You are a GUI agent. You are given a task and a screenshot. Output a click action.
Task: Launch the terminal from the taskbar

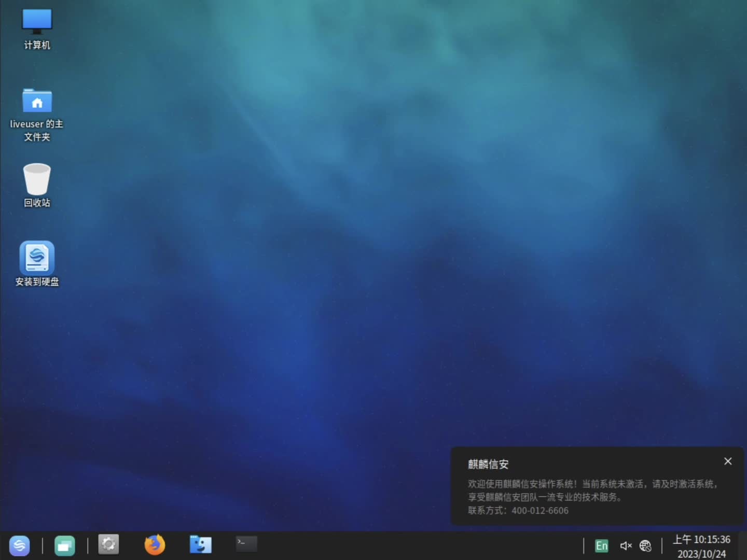(246, 544)
